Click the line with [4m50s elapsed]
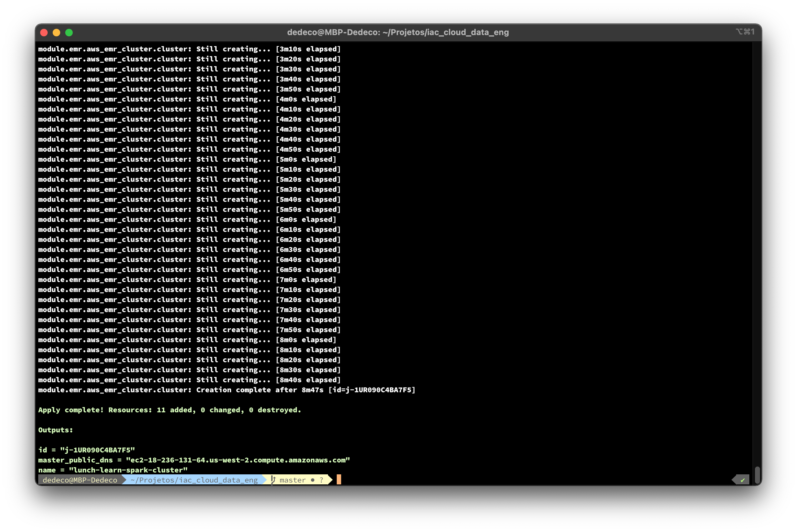The image size is (797, 532). point(189,149)
